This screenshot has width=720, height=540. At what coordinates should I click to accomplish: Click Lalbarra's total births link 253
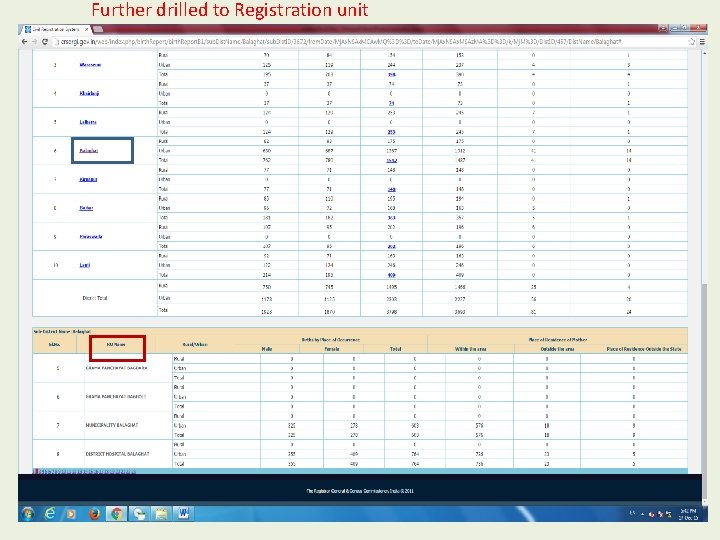[391, 132]
